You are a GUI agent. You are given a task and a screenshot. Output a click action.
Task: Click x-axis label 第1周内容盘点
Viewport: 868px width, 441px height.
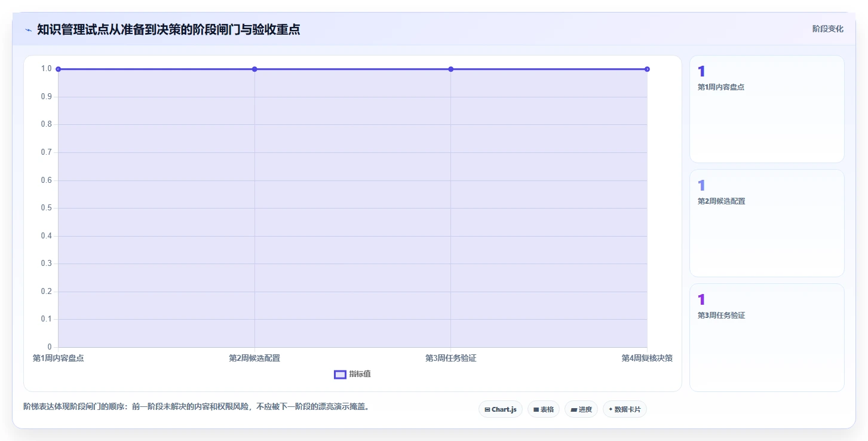58,359
